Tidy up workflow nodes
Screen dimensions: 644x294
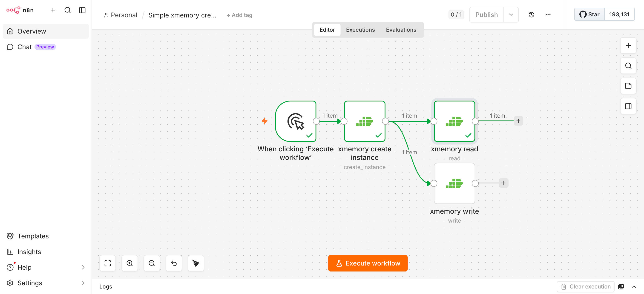click(196, 263)
